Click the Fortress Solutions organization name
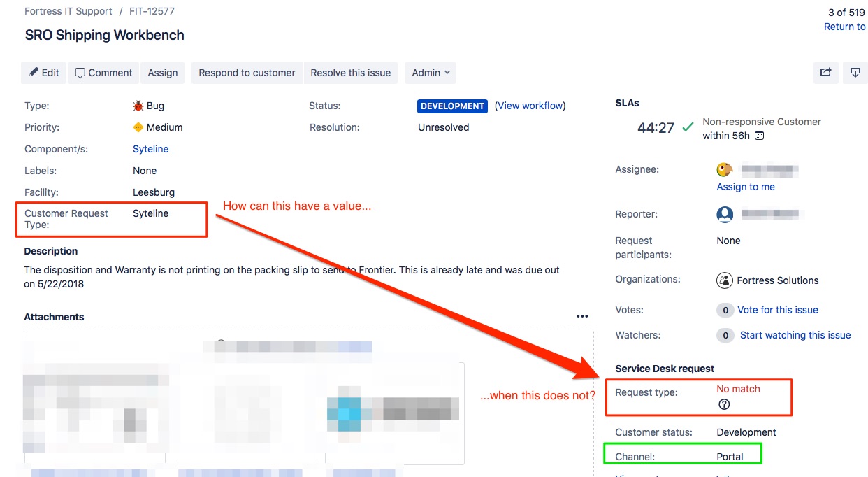This screenshot has width=868, height=477. pyautogui.click(x=778, y=280)
